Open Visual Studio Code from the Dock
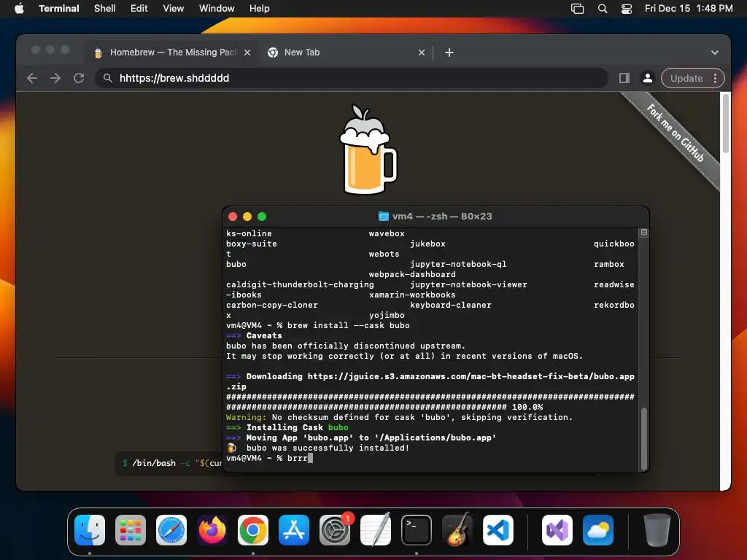Image resolution: width=747 pixels, height=560 pixels. 498,530
